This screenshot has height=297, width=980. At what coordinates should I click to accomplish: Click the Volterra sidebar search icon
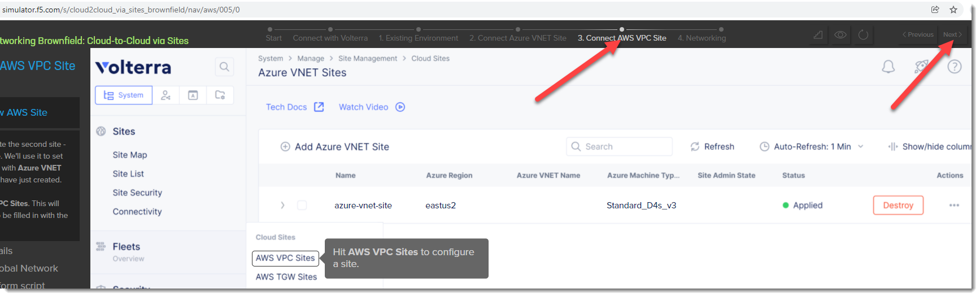224,67
